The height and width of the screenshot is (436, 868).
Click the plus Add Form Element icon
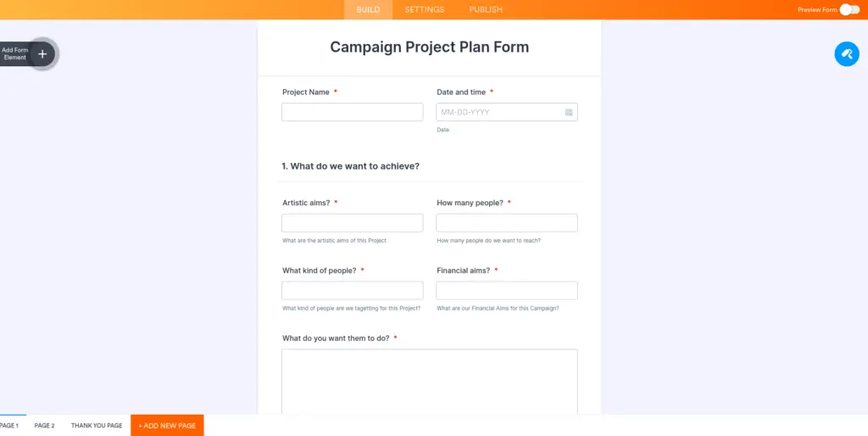pos(42,54)
